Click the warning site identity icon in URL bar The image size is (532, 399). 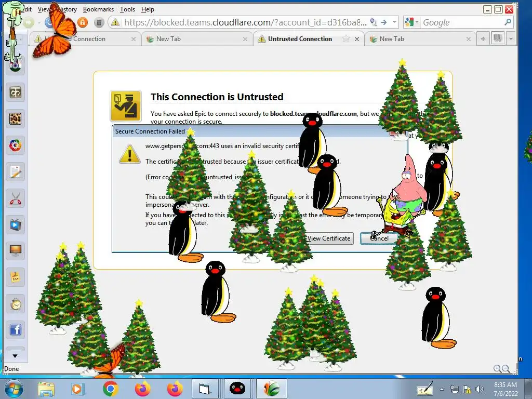[x=115, y=22]
